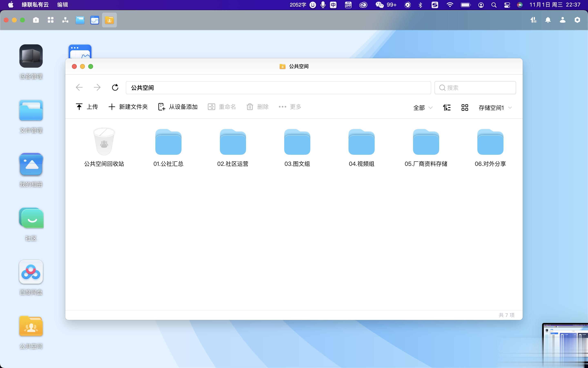Viewport: 588px width, 368px height.
Task: Open the app grid in top toolbar
Action: pos(51,20)
